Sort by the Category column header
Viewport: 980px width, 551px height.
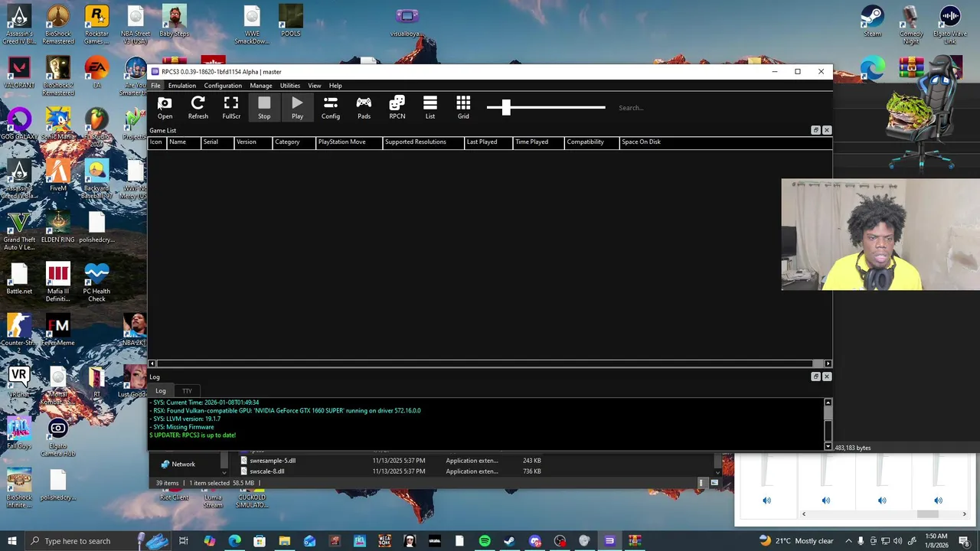(x=294, y=142)
